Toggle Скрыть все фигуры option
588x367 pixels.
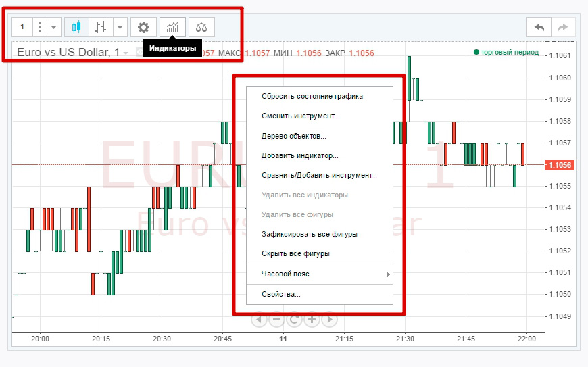pos(295,254)
